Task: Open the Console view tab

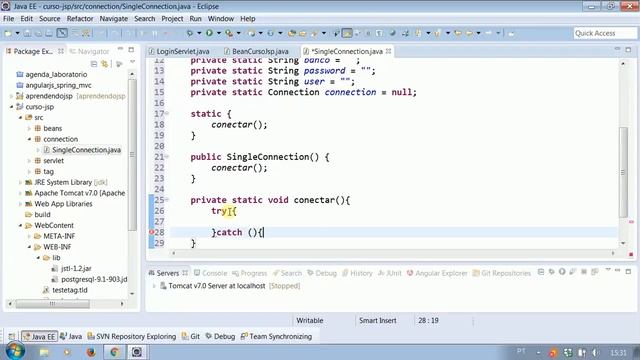Action: (x=210, y=273)
